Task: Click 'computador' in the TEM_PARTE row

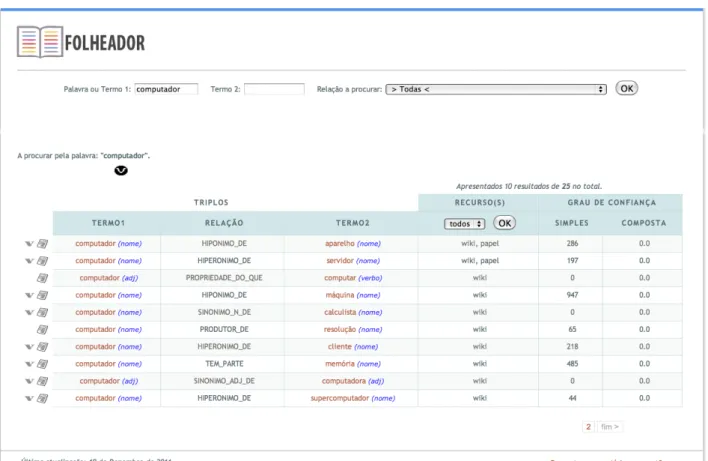Action: (x=95, y=363)
